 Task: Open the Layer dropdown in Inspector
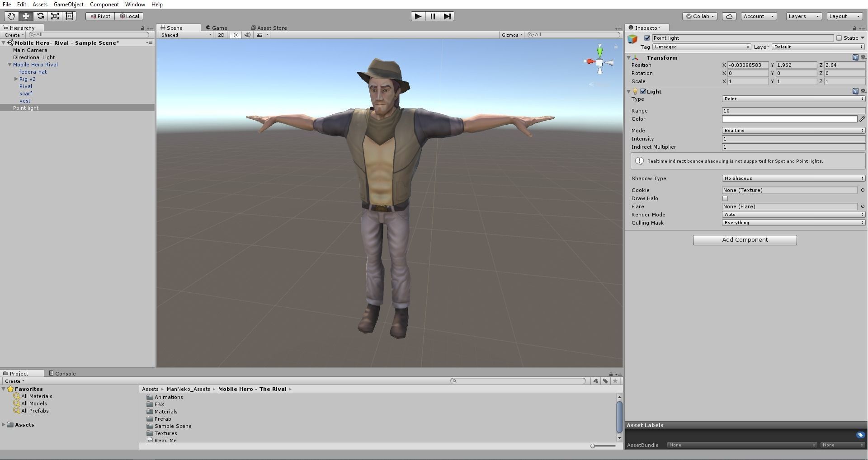click(818, 47)
